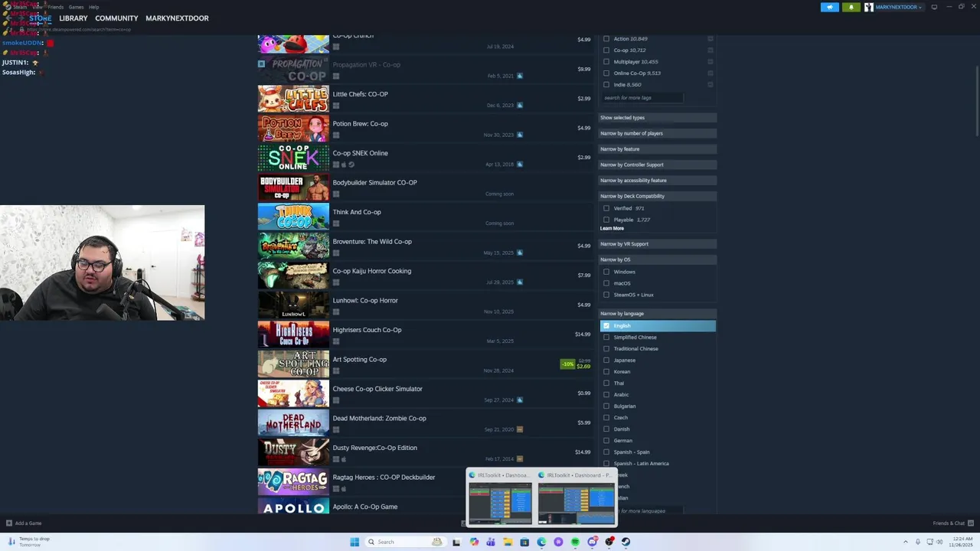Screen dimensions: 980x551
Task: Exclude the Indie tag icon
Action: (x=710, y=85)
